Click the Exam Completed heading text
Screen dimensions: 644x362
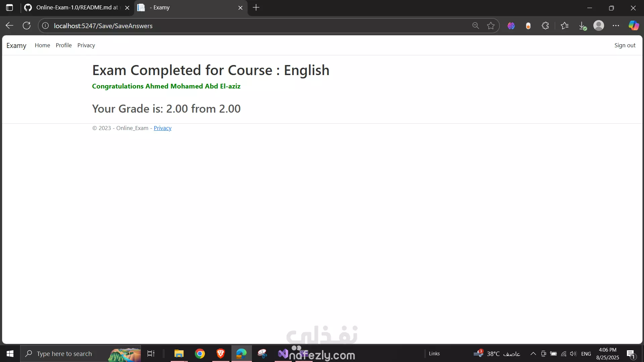click(x=211, y=70)
